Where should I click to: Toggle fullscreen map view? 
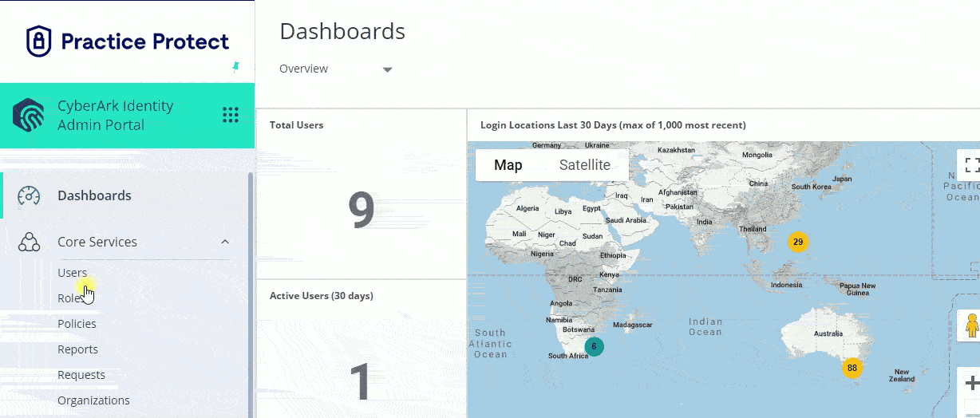coord(971,165)
